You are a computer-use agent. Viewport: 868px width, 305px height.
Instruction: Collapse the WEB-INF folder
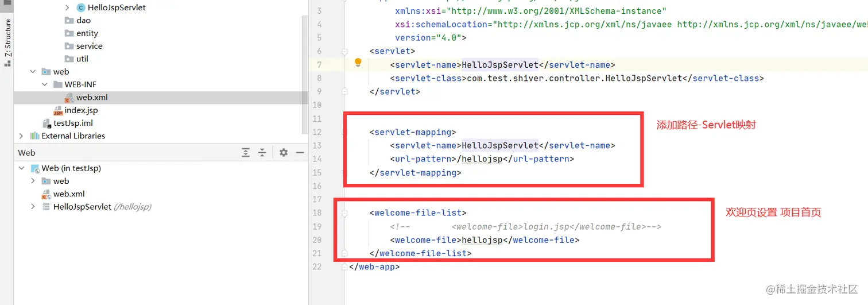(x=45, y=84)
